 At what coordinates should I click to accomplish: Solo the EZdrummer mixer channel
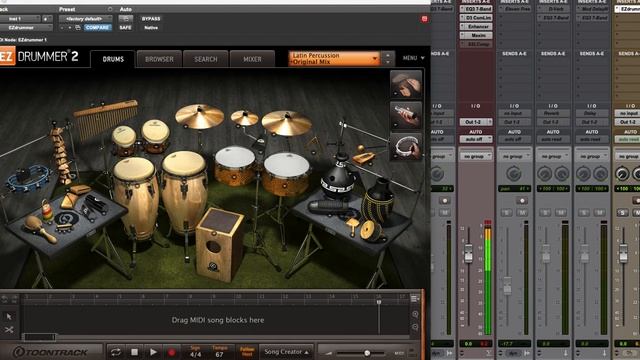tap(622, 213)
